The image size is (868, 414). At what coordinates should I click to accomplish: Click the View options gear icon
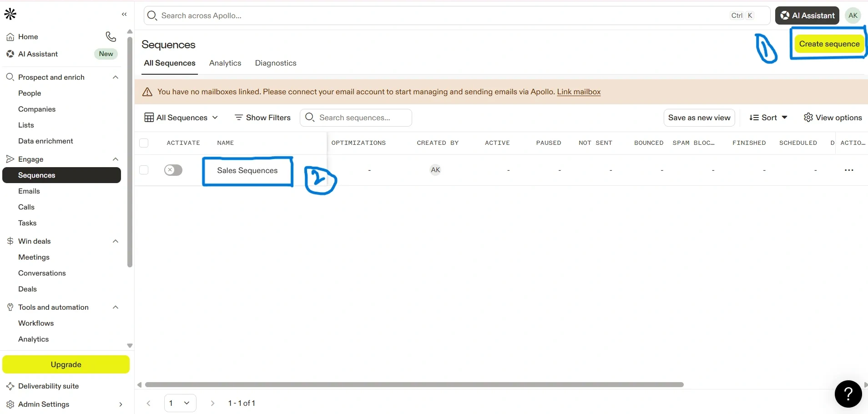pos(808,118)
